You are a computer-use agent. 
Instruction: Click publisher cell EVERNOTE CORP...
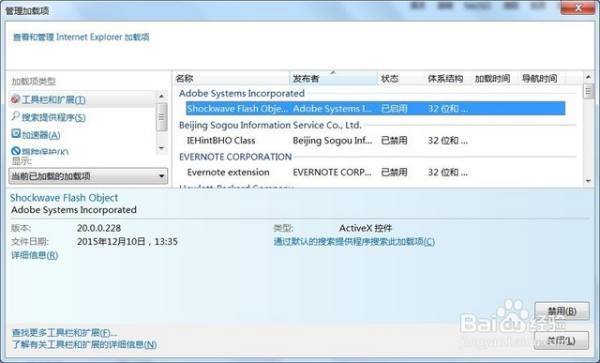332,172
